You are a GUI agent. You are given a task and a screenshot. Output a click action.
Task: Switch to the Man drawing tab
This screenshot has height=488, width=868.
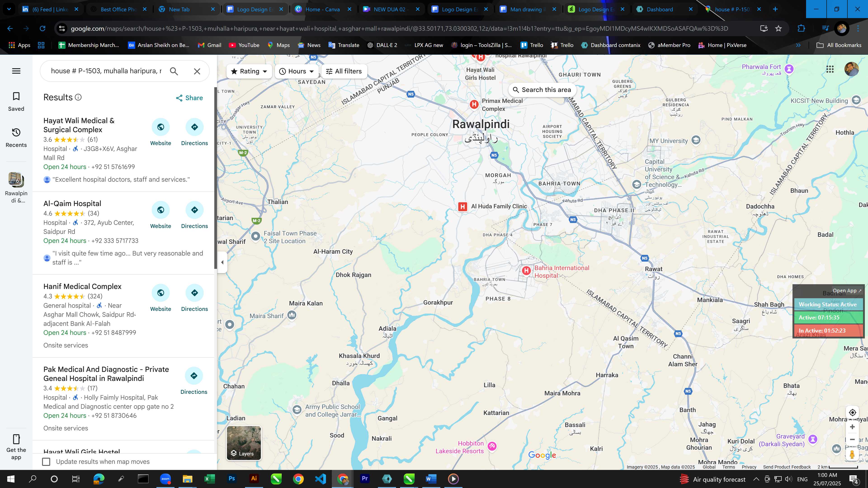527,9
